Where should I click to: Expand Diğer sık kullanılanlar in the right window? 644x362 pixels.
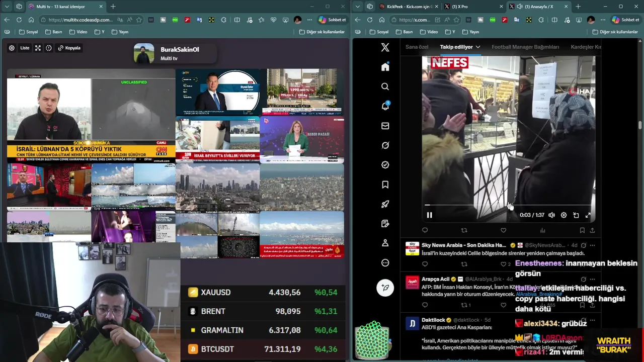pyautogui.click(x=616, y=32)
